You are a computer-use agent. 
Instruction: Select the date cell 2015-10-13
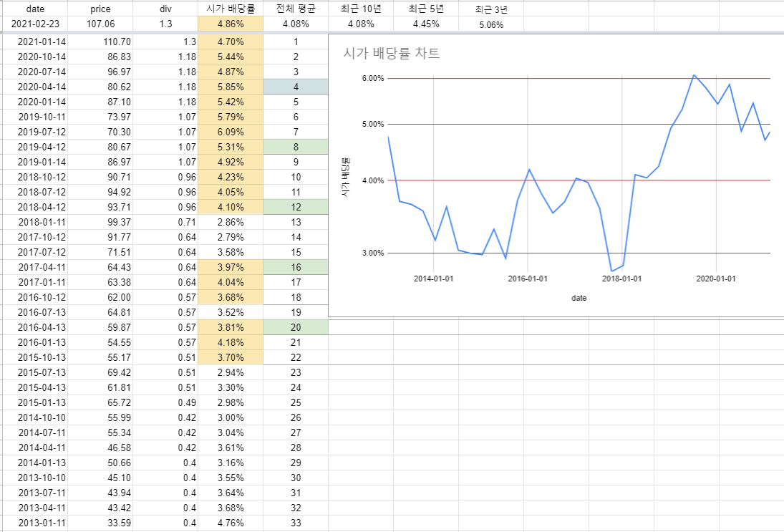pyautogui.click(x=35, y=357)
